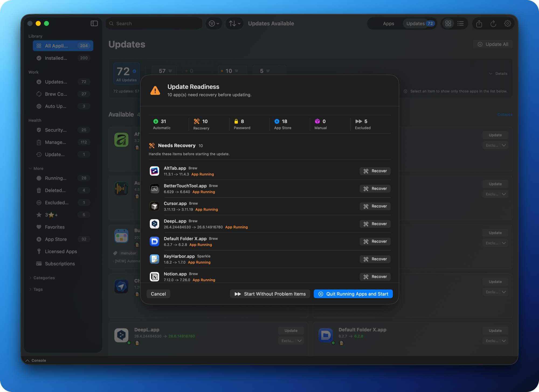The height and width of the screenshot is (392, 539).
Task: Open the share icon in toolbar
Action: click(x=479, y=24)
